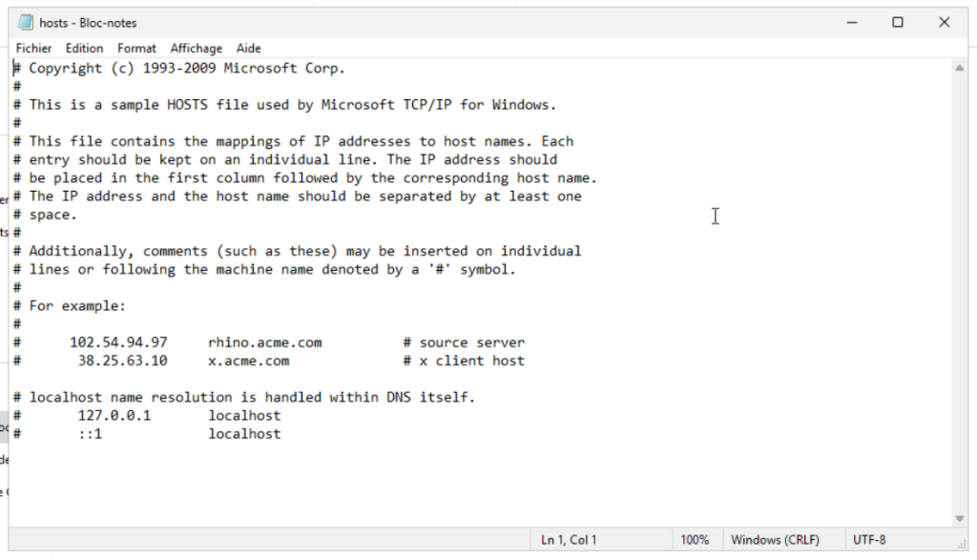Click the vertical scrollbar track
Viewport: 977px width, 560px height.
click(960, 286)
